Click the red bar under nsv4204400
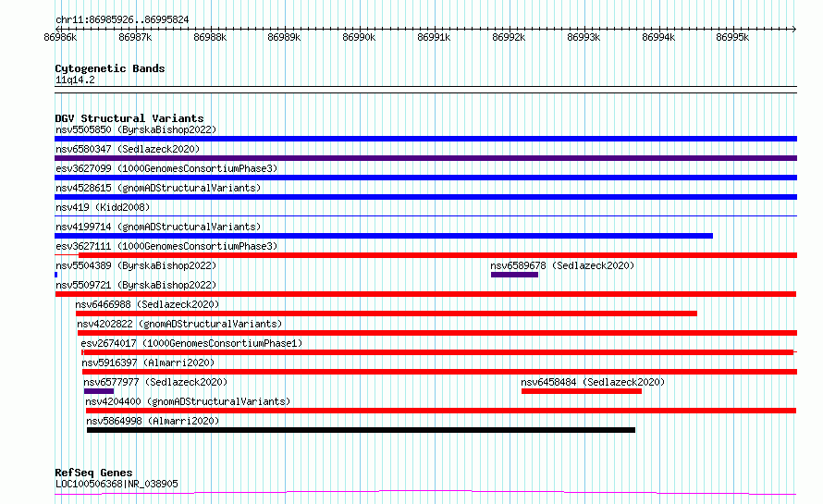The height and width of the screenshot is (504, 823). tap(441, 411)
